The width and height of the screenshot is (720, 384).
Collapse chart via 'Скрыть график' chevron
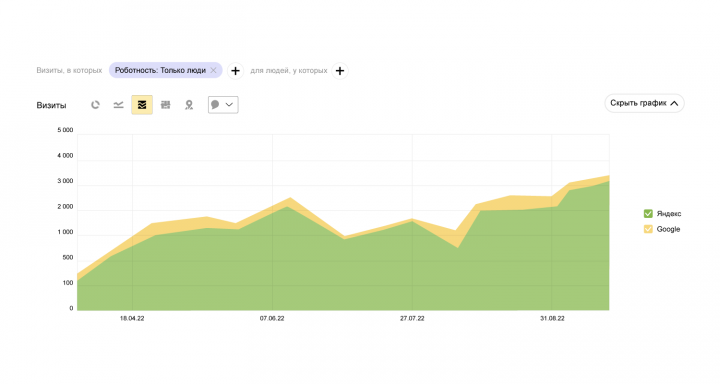674,103
